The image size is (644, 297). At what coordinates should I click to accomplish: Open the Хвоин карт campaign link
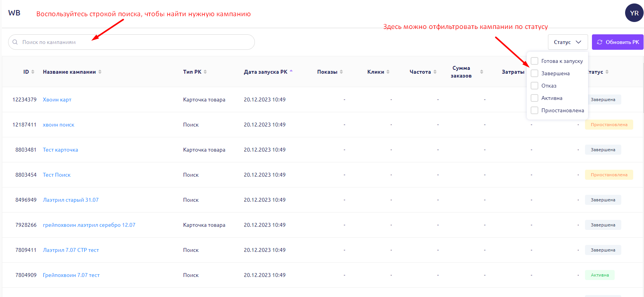(x=57, y=100)
